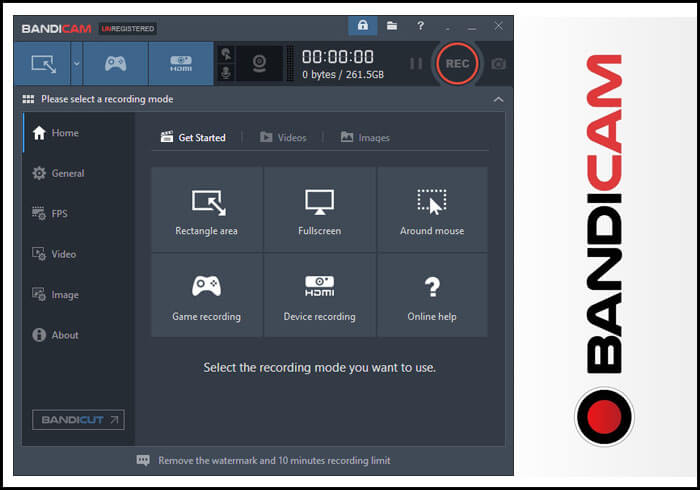Select HDMI device recording mode in top toolbar
The width and height of the screenshot is (700, 490).
pyautogui.click(x=181, y=64)
